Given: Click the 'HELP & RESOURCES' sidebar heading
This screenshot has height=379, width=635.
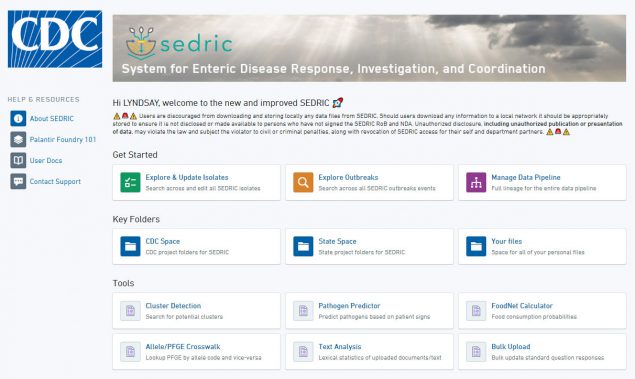Looking at the screenshot, I should (x=43, y=100).
